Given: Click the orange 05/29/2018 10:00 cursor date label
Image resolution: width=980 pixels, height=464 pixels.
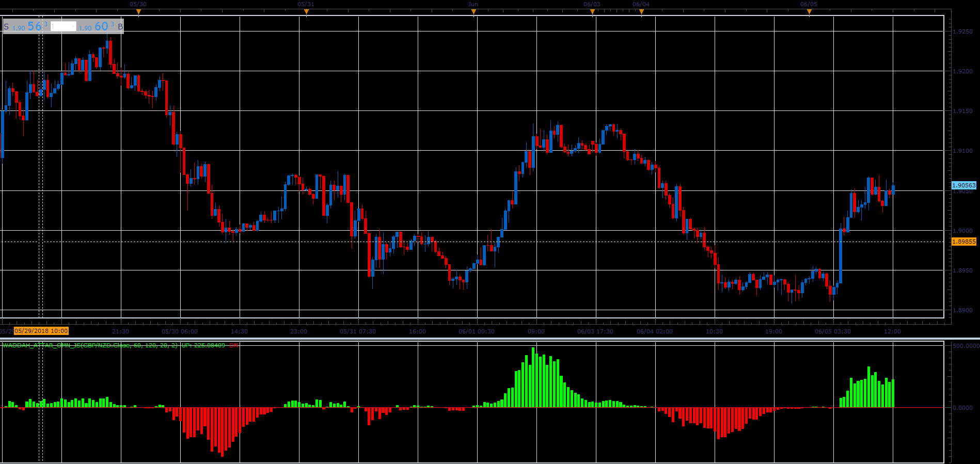Looking at the screenshot, I should pyautogui.click(x=41, y=331).
